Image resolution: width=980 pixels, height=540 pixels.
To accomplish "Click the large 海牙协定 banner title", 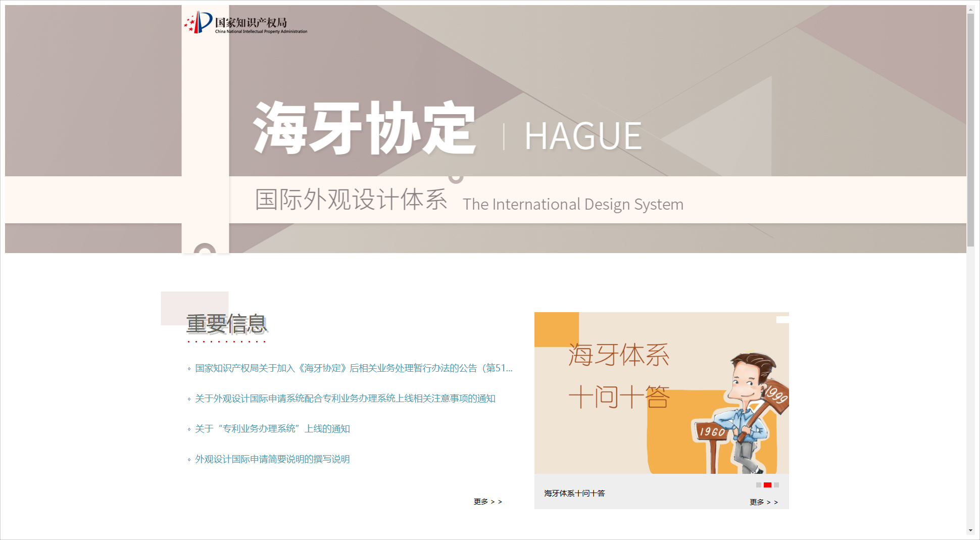I will (364, 129).
